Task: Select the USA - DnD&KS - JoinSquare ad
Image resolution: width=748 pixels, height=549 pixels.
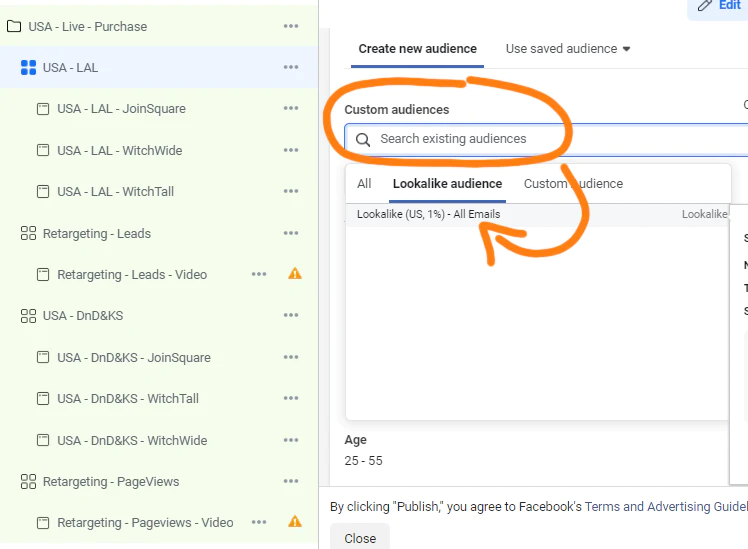Action: (x=134, y=358)
